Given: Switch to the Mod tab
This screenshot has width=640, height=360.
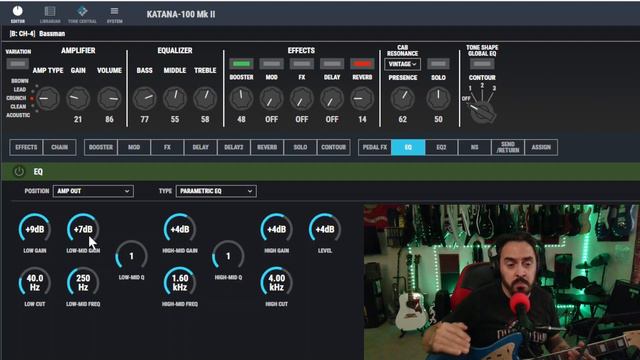Looking at the screenshot, I should click(134, 147).
